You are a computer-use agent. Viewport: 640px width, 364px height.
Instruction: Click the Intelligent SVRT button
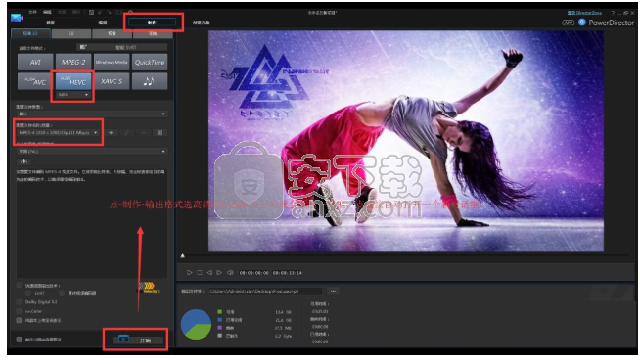(126, 47)
